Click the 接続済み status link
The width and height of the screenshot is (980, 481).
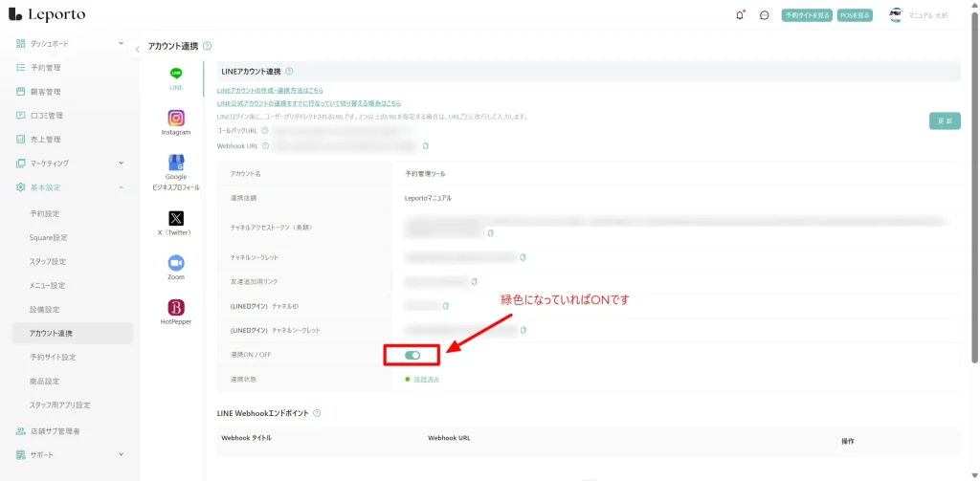click(426, 380)
